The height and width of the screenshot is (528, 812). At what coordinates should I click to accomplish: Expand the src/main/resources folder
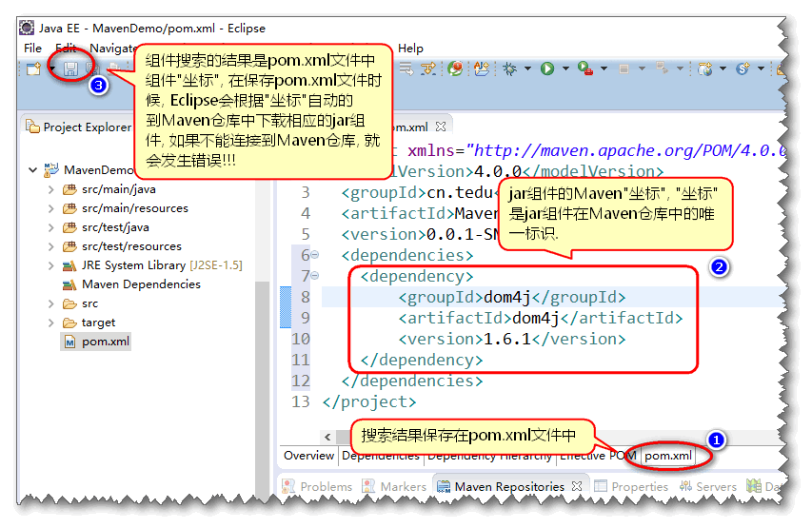pyautogui.click(x=50, y=208)
